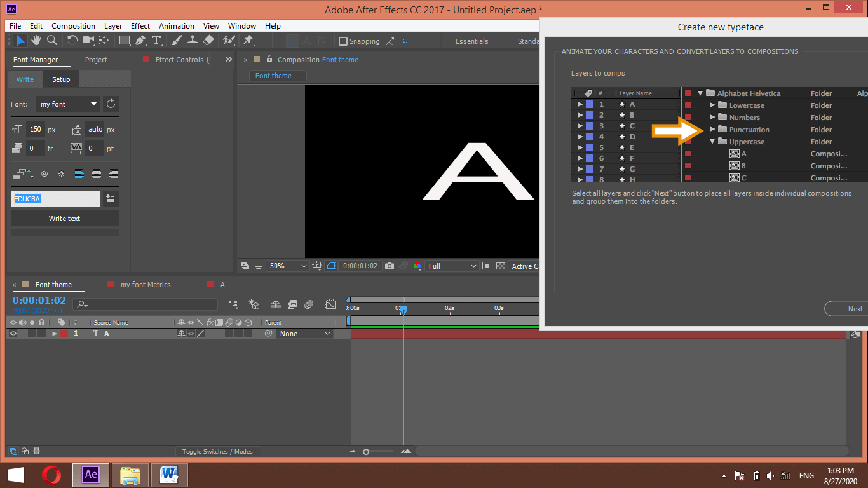Open the 'my font' dropdown in Font Manager
Viewport: 868px width, 488px height.
tap(67, 104)
